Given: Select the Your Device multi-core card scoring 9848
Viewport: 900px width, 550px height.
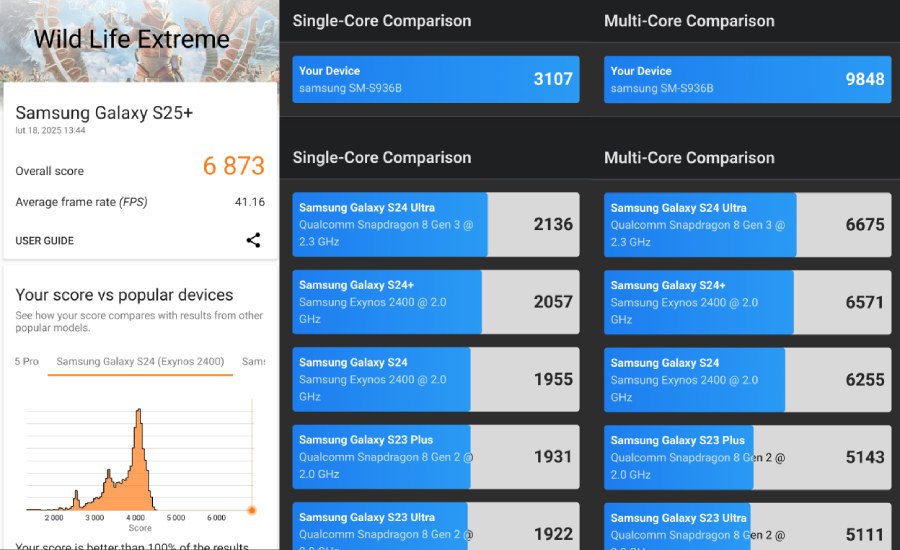Looking at the screenshot, I should point(747,79).
